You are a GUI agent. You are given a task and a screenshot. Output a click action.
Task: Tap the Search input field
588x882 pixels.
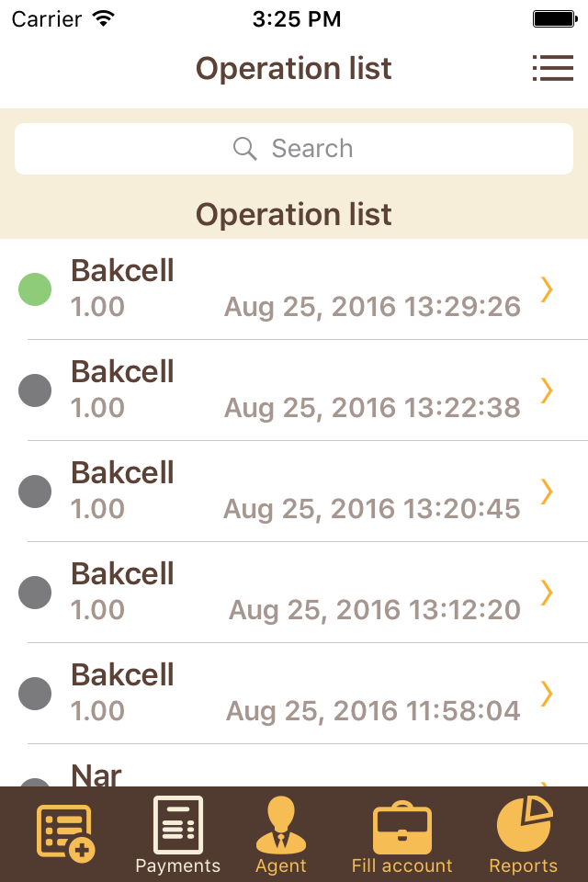(294, 148)
